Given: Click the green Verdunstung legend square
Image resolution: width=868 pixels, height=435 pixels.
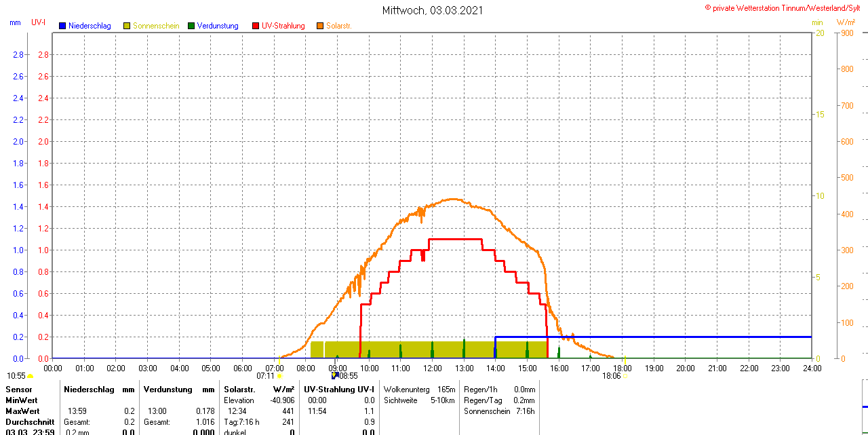Looking at the screenshot, I should point(191,26).
